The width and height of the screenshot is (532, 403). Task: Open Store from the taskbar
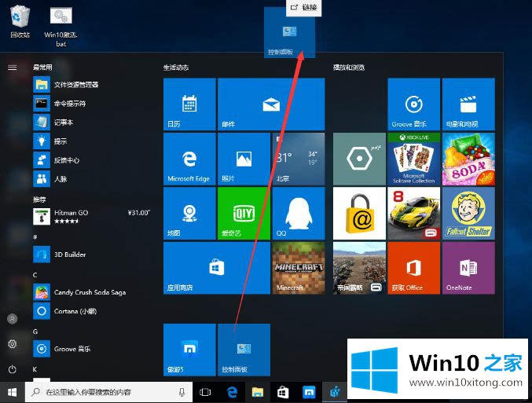tap(283, 393)
